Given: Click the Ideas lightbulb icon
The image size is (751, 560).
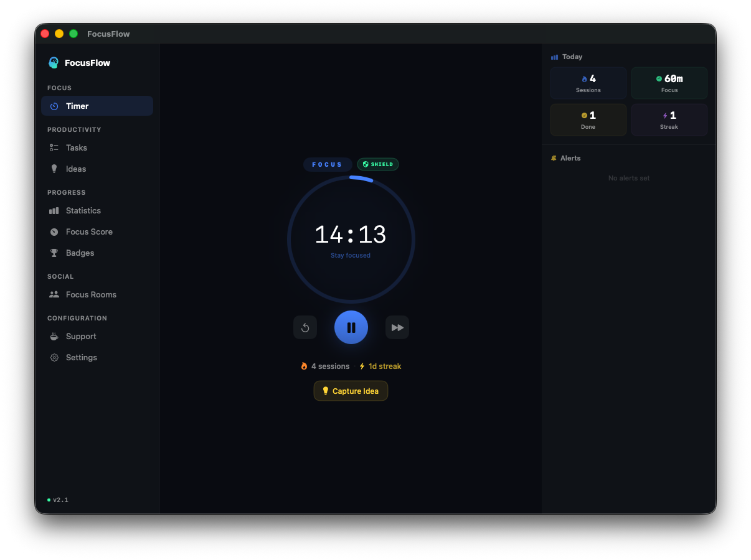Looking at the screenshot, I should 54,169.
